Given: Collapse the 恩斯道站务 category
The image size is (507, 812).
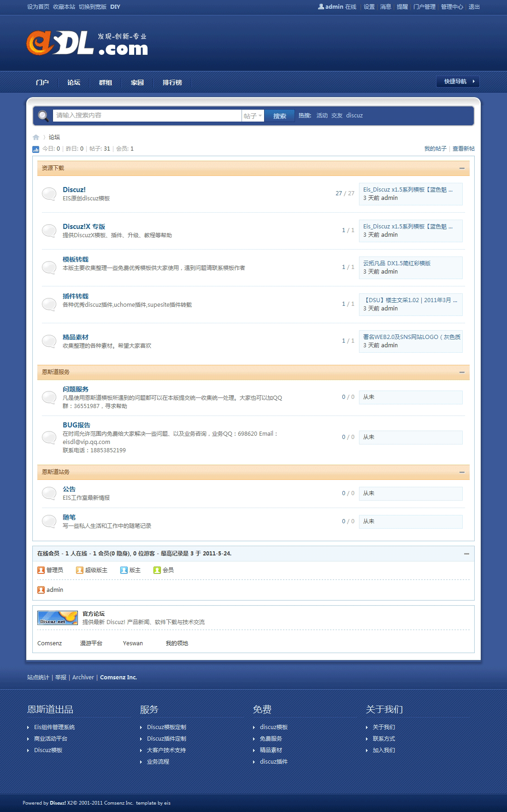Looking at the screenshot, I should point(462,472).
